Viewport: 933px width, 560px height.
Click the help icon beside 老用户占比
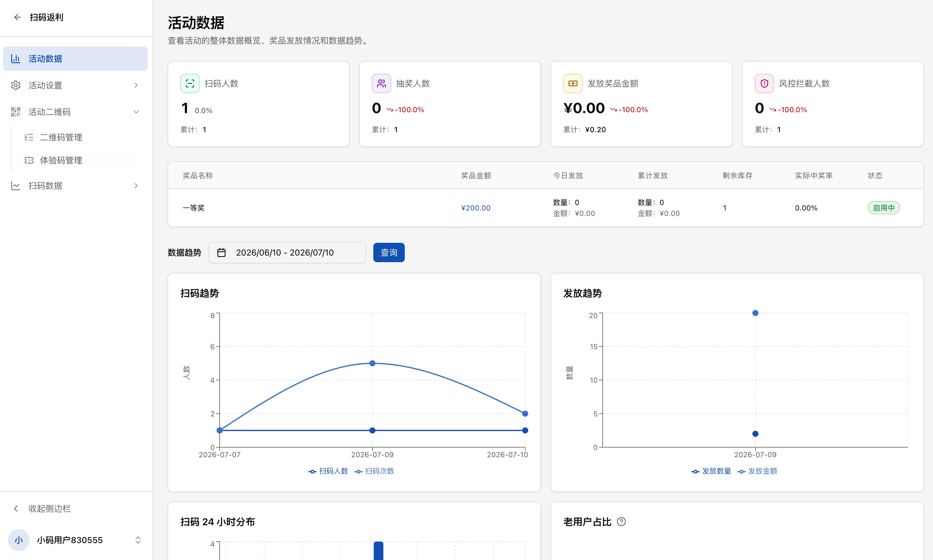click(621, 522)
